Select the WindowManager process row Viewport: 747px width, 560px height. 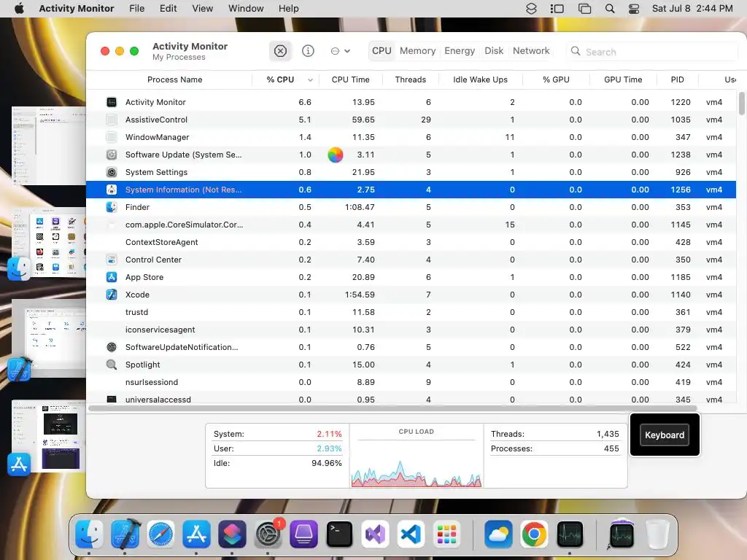point(411,137)
